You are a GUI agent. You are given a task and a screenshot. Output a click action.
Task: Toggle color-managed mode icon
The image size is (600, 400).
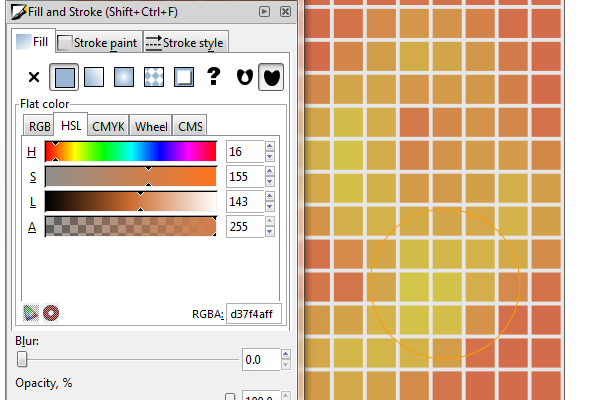tap(31, 313)
